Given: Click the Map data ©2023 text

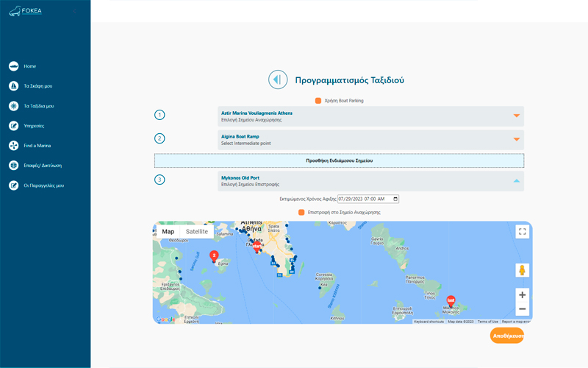Looking at the screenshot, I should pyautogui.click(x=461, y=322).
